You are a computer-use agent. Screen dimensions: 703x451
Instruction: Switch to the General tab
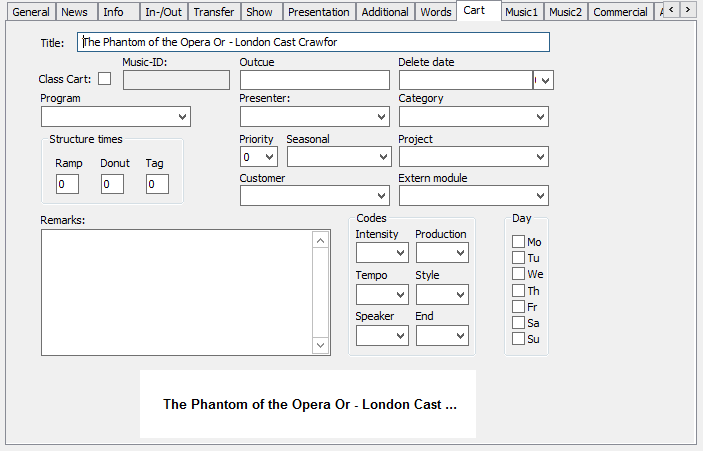tap(30, 12)
